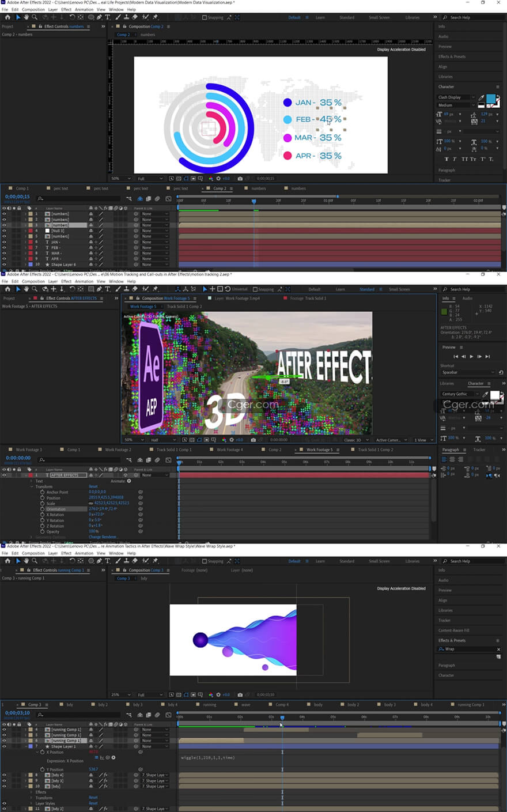Hide AFTER EFFECTS layer in middle timeline
Viewport: 507px width, 812px height.
pos(4,475)
